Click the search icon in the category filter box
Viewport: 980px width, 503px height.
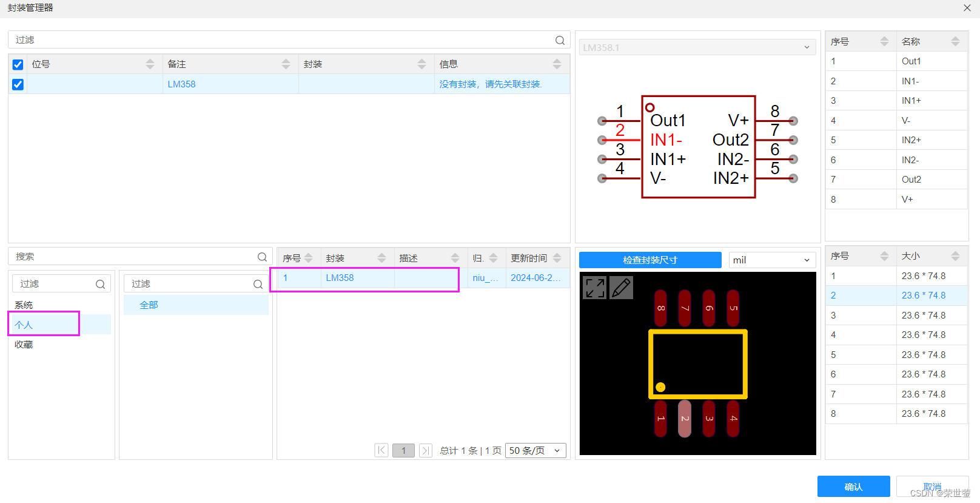click(x=100, y=284)
